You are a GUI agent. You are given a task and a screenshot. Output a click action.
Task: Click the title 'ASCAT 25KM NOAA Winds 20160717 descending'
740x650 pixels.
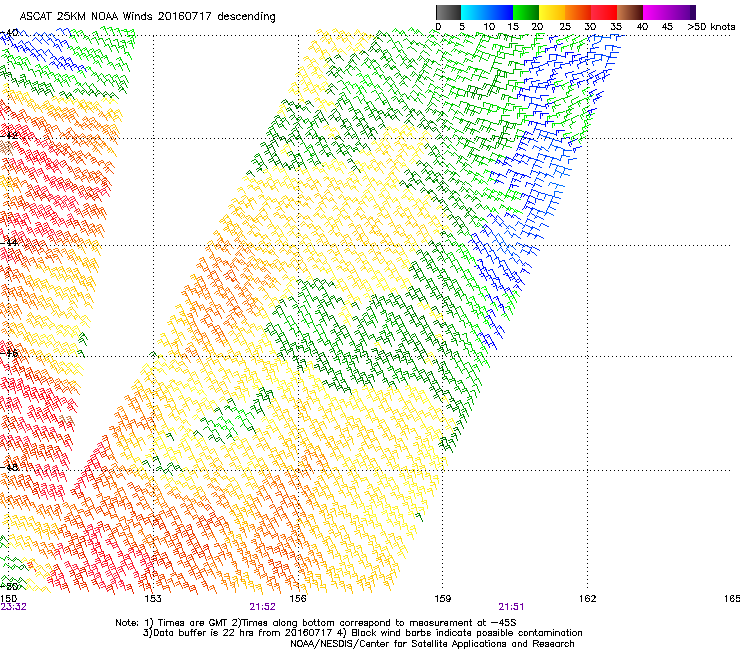click(147, 17)
